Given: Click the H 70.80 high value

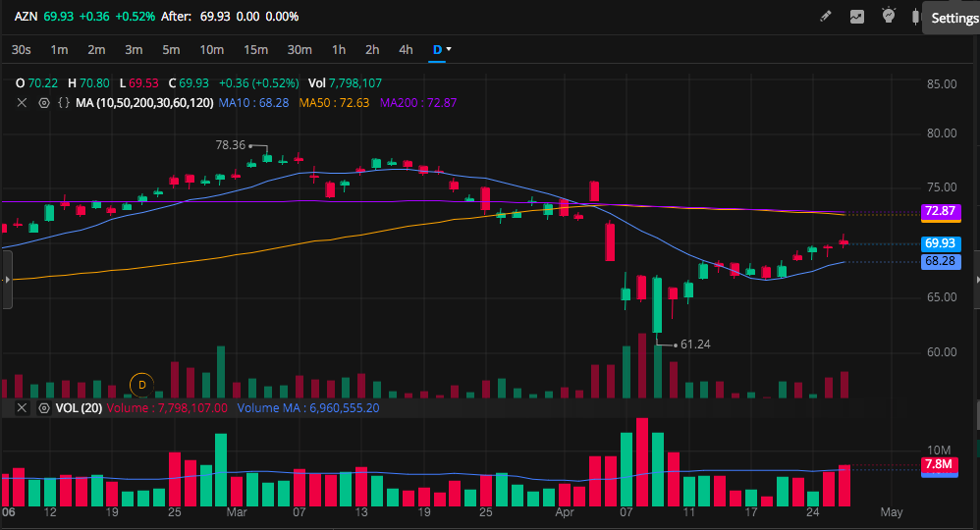Looking at the screenshot, I should [x=88, y=83].
